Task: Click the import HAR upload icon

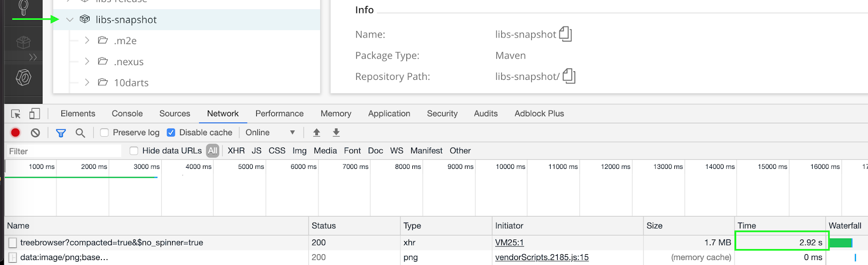Action: click(317, 132)
